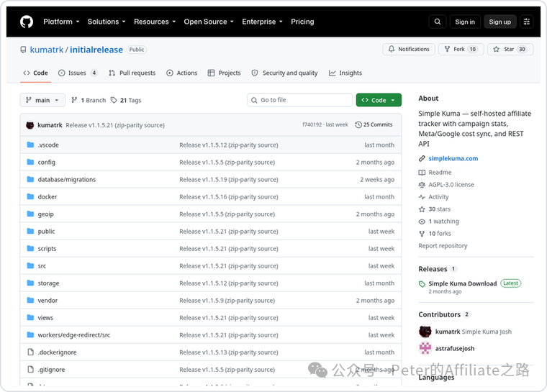Open the initialrelease repository link
The image size is (547, 392).
[96, 50]
